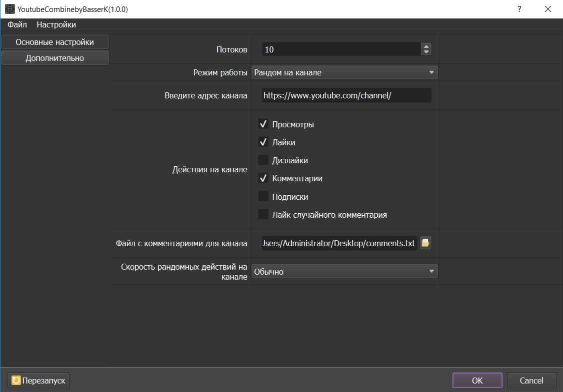Screen dimensions: 563x392
Task: Click the app logo in the title bar
Action: (x=9, y=9)
